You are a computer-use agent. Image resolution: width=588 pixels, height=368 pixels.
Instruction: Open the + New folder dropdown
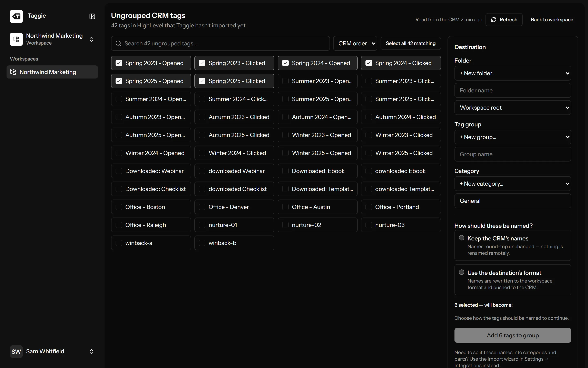click(x=513, y=73)
